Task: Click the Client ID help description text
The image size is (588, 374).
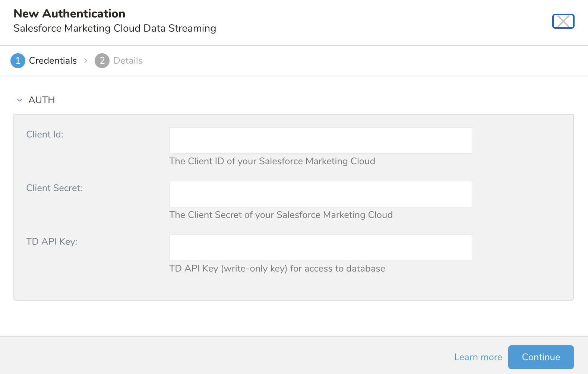Action: click(272, 161)
